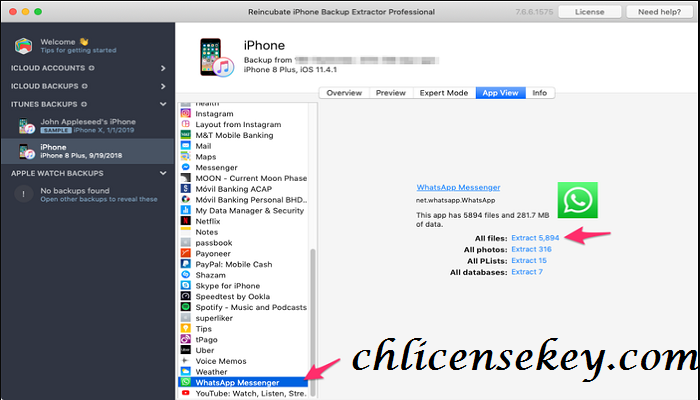Image resolution: width=700 pixels, height=400 pixels.
Task: Select the App View tab
Action: [x=500, y=93]
